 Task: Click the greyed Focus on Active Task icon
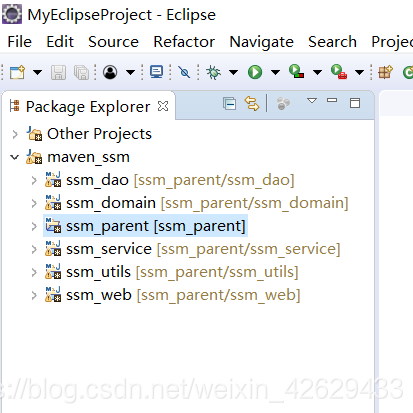(x=283, y=104)
